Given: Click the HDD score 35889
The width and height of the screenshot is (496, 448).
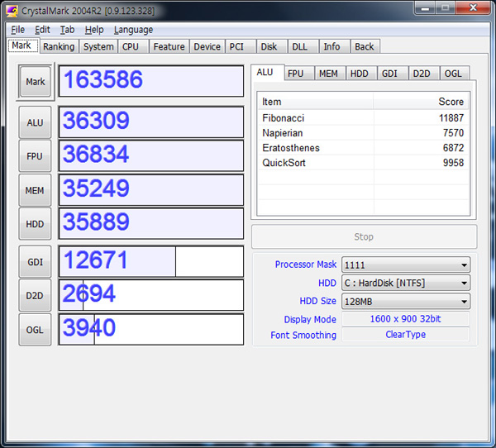Looking at the screenshot, I should click(151, 223).
